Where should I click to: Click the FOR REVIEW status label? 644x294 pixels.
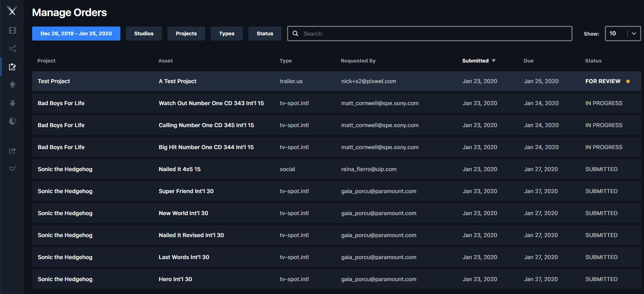tap(603, 81)
